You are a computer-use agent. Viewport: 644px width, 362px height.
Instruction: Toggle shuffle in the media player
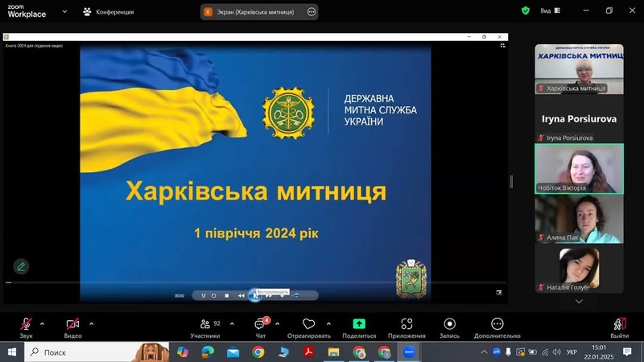point(204,295)
